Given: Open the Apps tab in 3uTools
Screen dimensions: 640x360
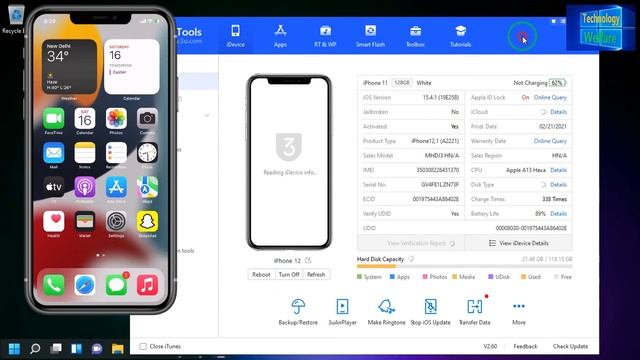Looking at the screenshot, I should coord(280,36).
